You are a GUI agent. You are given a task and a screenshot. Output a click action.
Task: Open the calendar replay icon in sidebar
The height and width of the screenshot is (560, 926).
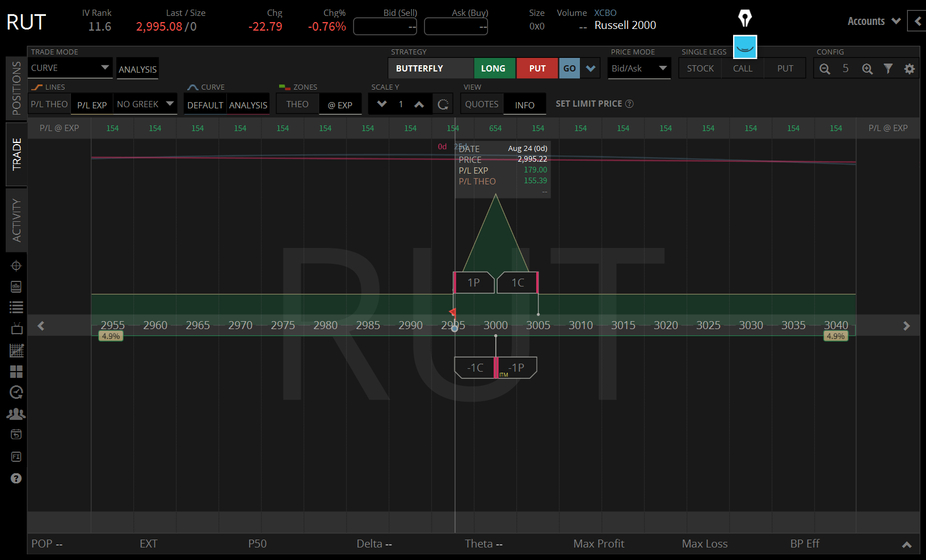[16, 435]
